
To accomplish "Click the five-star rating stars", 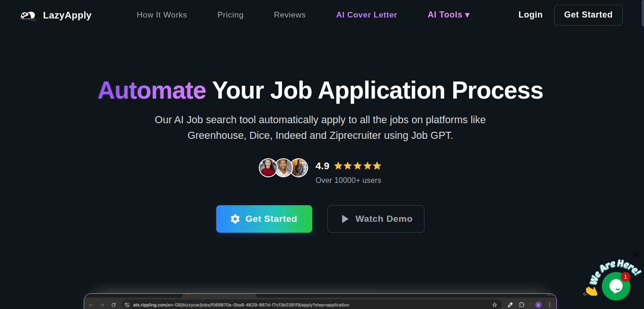I will click(358, 166).
